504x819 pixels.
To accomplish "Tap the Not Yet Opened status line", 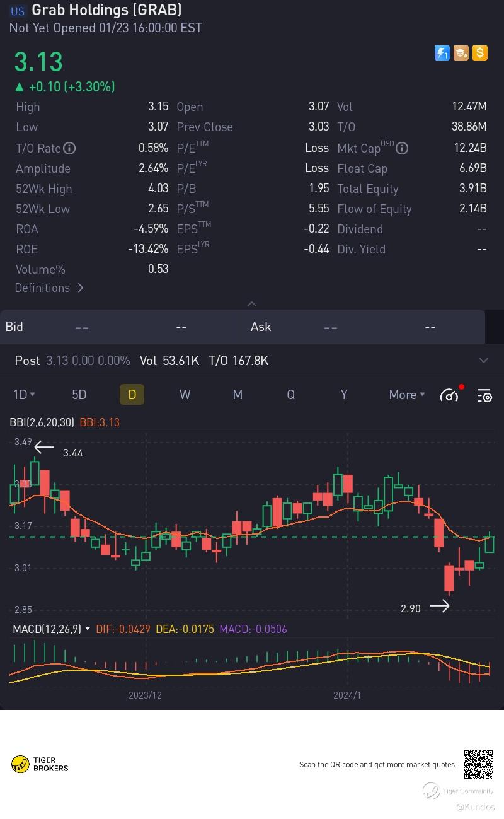I will tap(106, 28).
